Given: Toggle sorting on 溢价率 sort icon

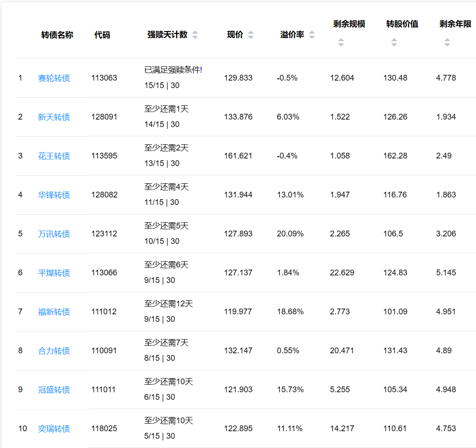Looking at the screenshot, I should tap(312, 35).
